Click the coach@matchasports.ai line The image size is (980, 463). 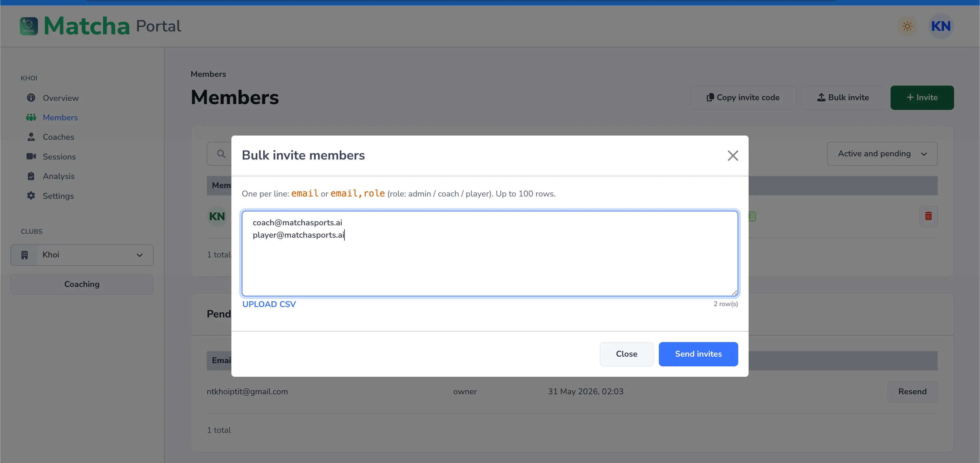click(x=297, y=222)
